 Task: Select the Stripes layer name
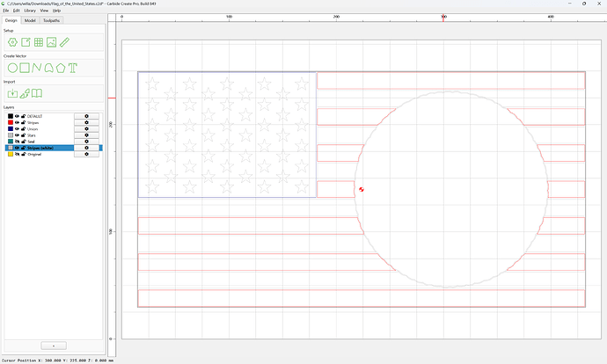click(x=33, y=122)
